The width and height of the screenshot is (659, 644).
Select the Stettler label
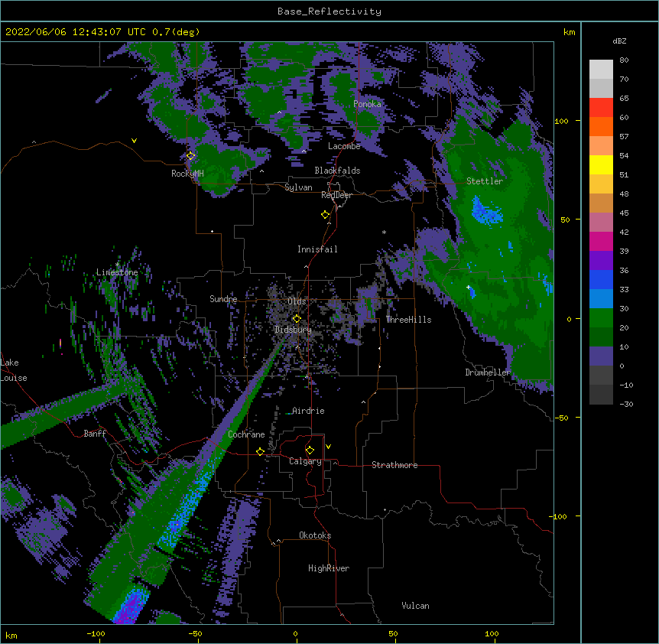pos(485,181)
